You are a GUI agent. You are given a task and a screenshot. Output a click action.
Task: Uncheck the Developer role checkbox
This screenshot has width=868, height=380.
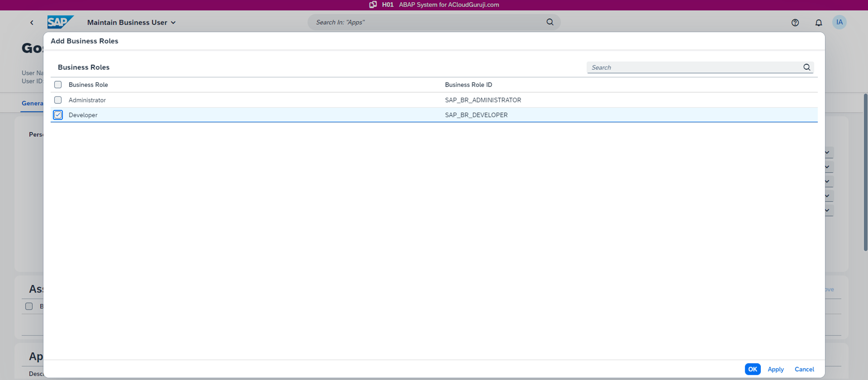(x=58, y=115)
